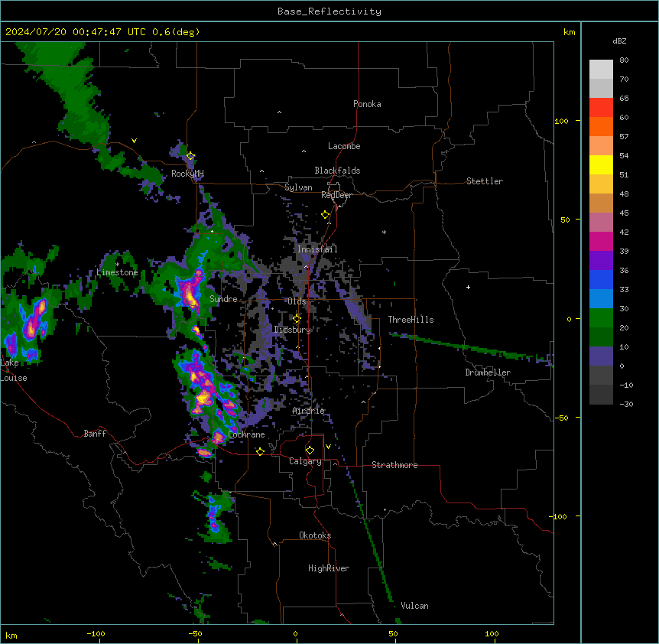Click the yellow V marker northwest of RockyMH
The width and height of the screenshot is (659, 644).
(134, 141)
